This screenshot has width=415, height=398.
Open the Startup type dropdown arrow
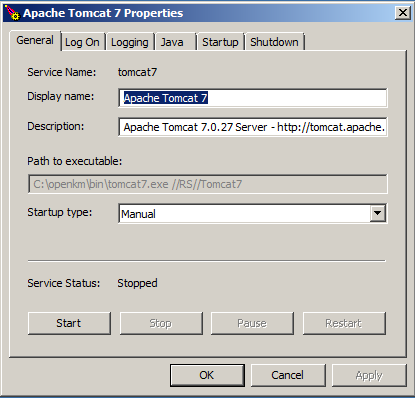click(x=378, y=213)
